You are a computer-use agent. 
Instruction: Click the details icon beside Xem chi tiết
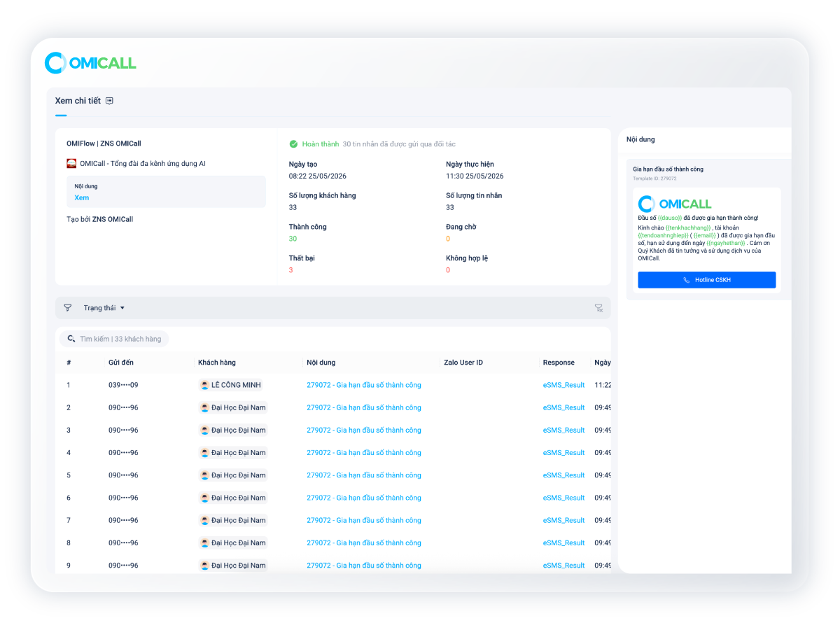click(x=109, y=101)
